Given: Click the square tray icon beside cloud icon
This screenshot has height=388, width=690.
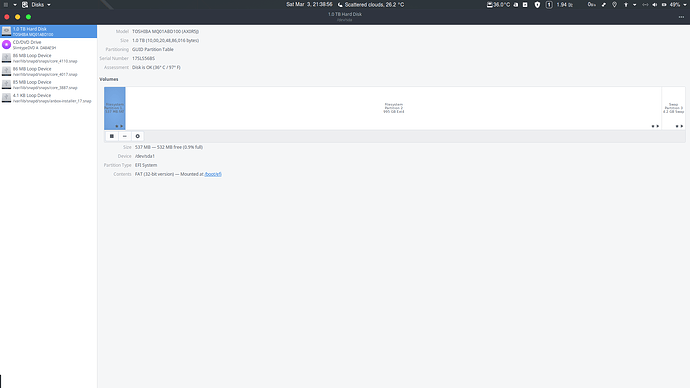Looking at the screenshot, I should (x=525, y=5).
